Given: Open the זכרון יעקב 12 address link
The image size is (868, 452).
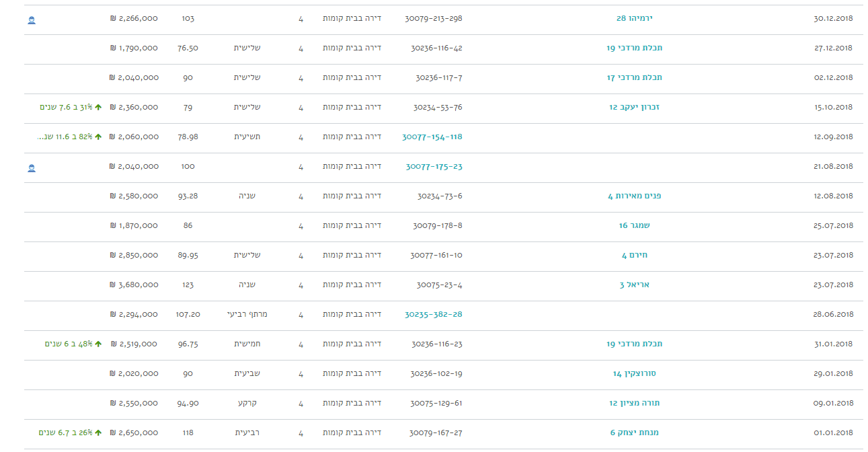Looking at the screenshot, I should [x=634, y=108].
